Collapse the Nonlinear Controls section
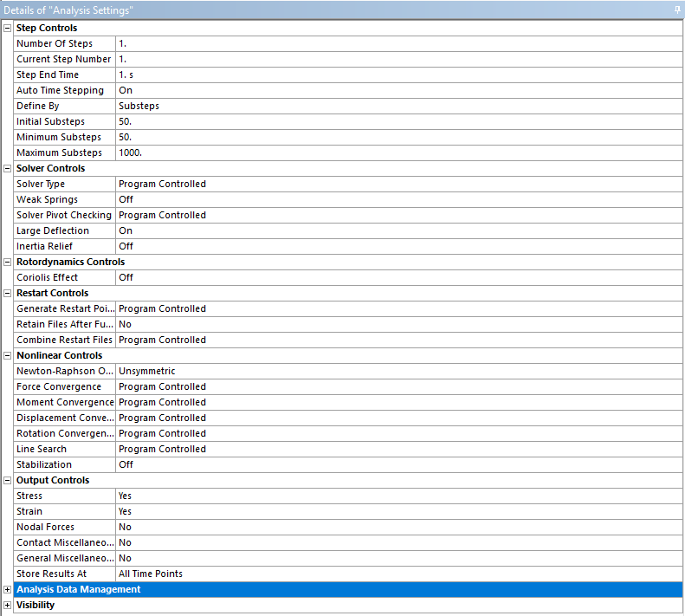This screenshot has height=616, width=685. (x=8, y=355)
